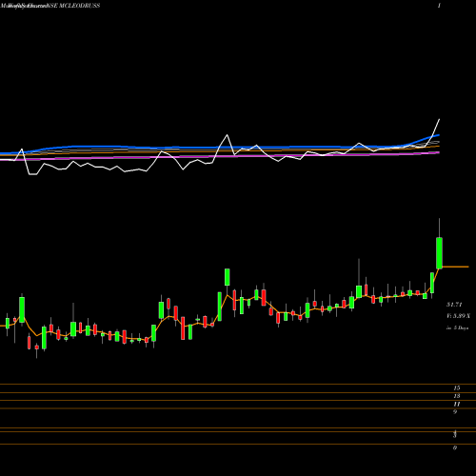Select the axis value 13
The width and height of the screenshot is (476, 476).
(x=457, y=396)
